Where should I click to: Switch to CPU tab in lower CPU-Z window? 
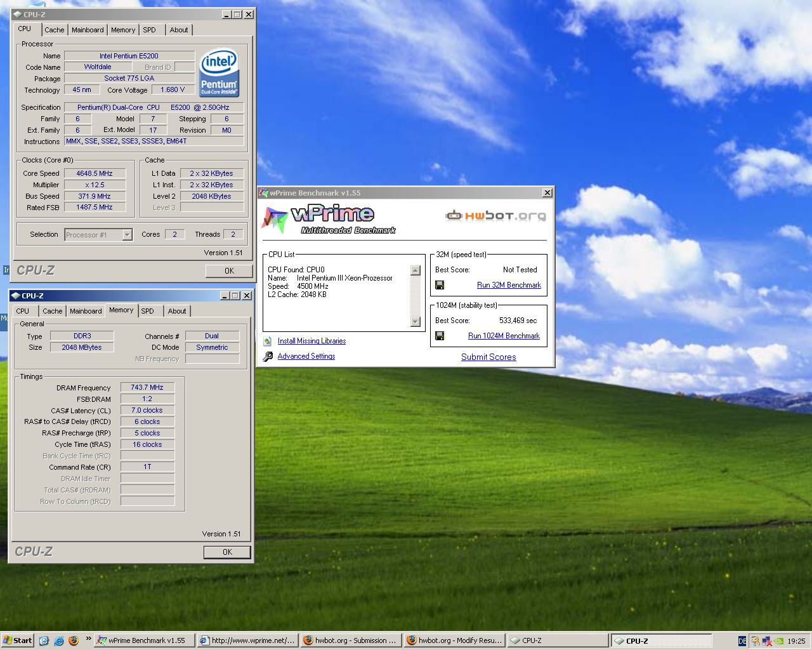(23, 311)
